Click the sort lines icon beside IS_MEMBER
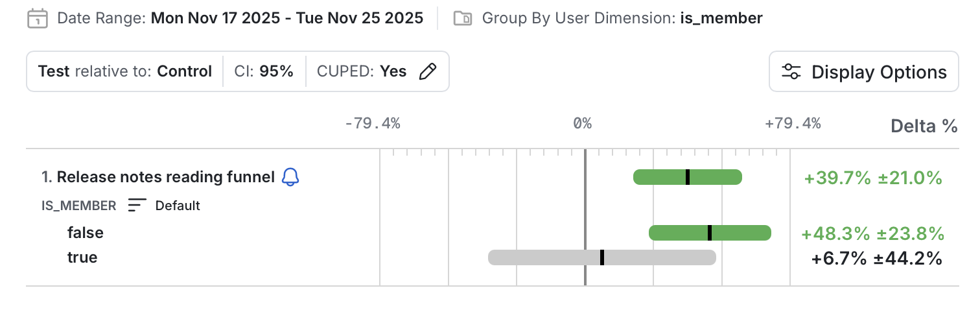The height and width of the screenshot is (310, 980). coord(137,206)
